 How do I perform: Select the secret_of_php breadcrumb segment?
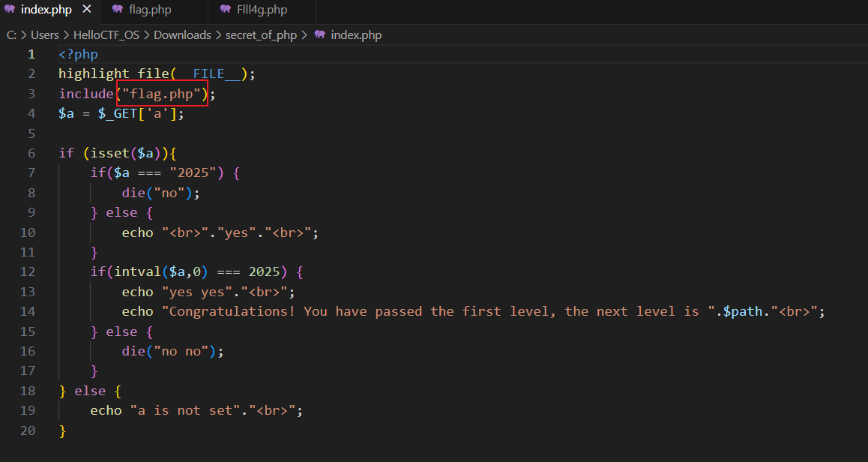(262, 35)
